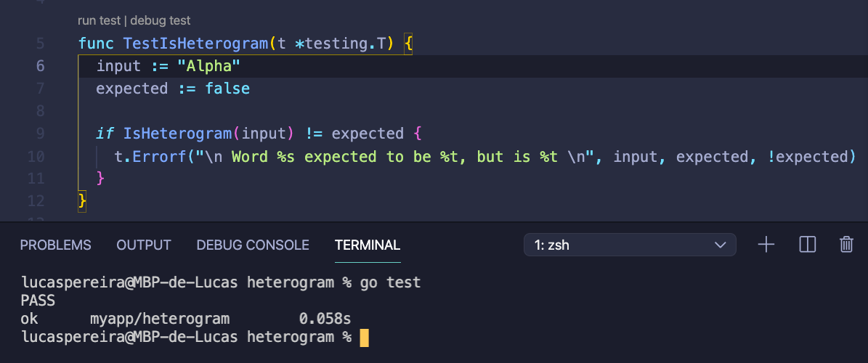868x363 pixels.
Task: Kill terminal using the trash icon
Action: click(846, 245)
